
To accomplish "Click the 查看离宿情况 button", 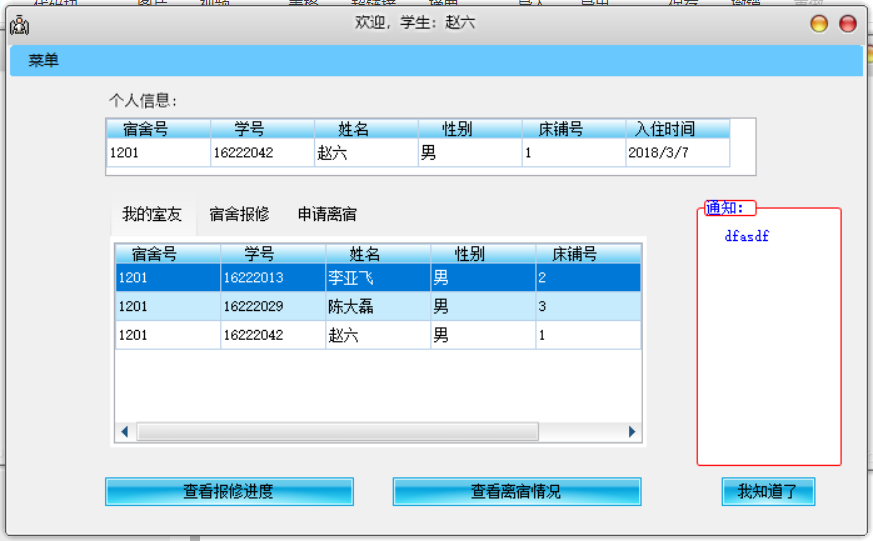I will click(x=517, y=491).
